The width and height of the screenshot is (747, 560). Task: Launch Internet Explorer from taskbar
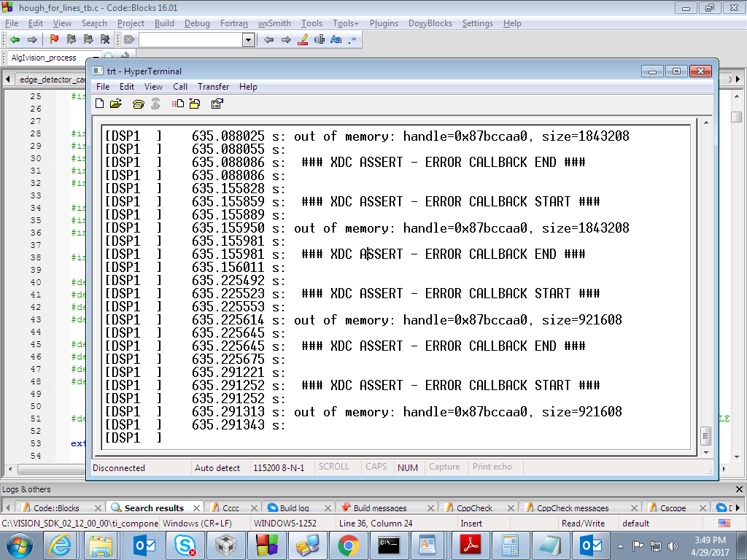point(61,545)
